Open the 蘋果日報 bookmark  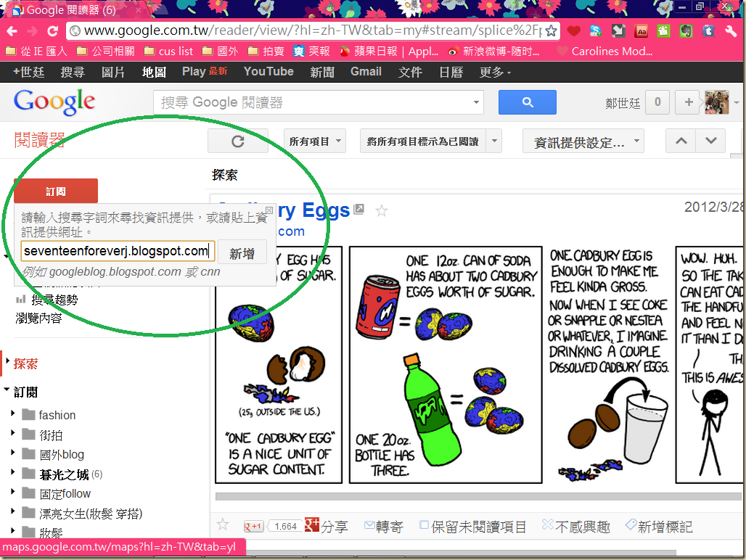(x=389, y=52)
